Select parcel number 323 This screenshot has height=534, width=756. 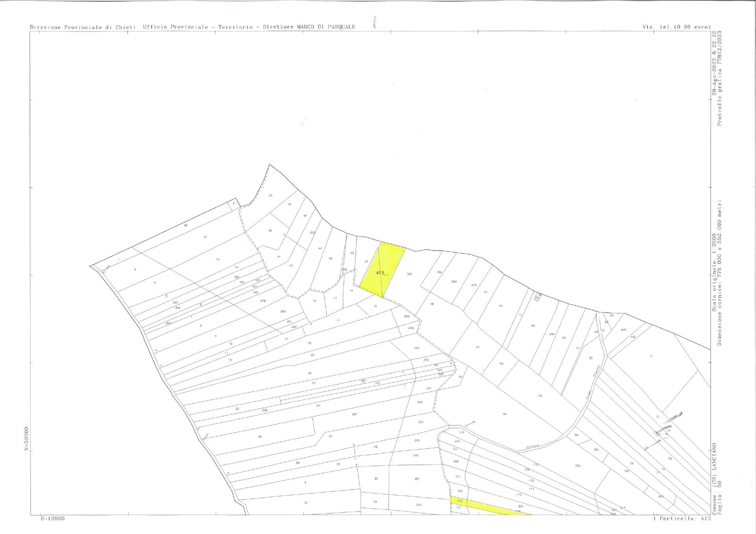point(458,477)
